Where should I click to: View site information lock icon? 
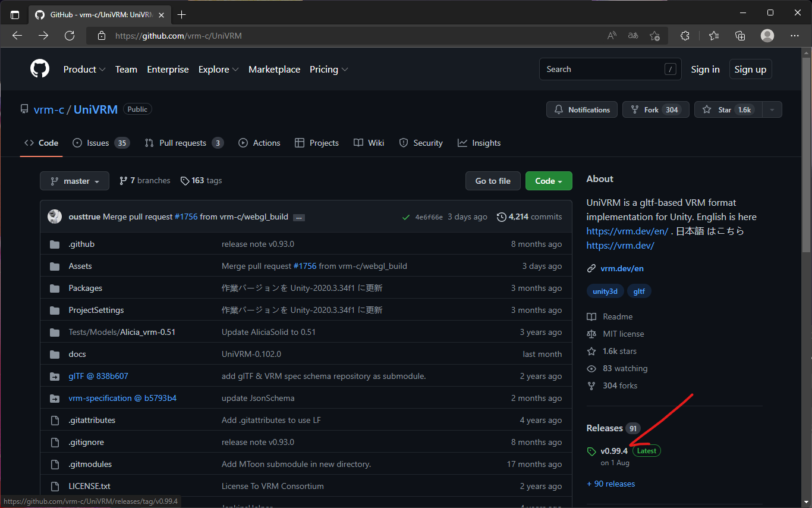[101, 36]
